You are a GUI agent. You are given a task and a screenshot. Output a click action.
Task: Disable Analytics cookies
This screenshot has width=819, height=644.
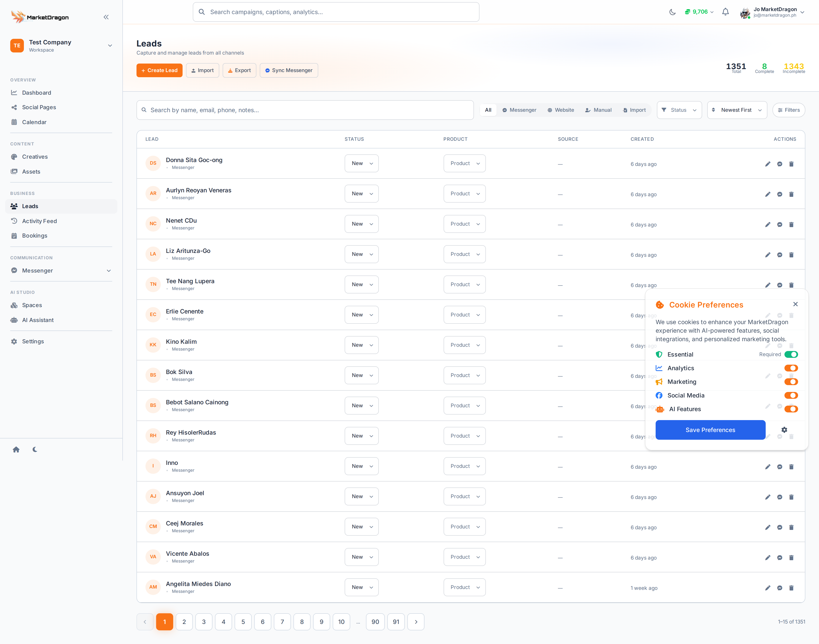(x=791, y=368)
